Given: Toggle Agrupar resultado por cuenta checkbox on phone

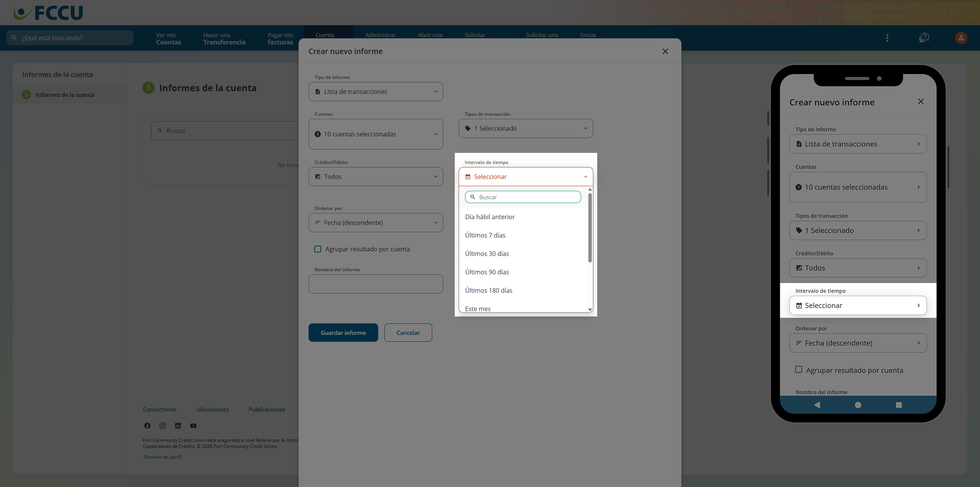Looking at the screenshot, I should 799,370.
